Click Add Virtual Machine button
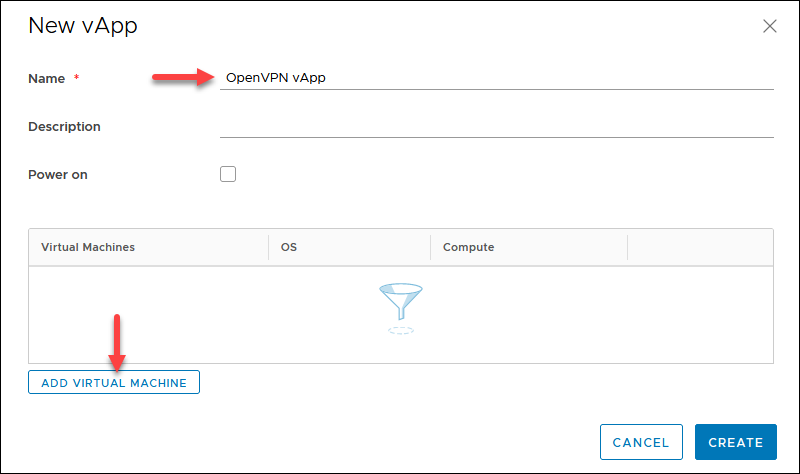800x474 pixels. (114, 382)
